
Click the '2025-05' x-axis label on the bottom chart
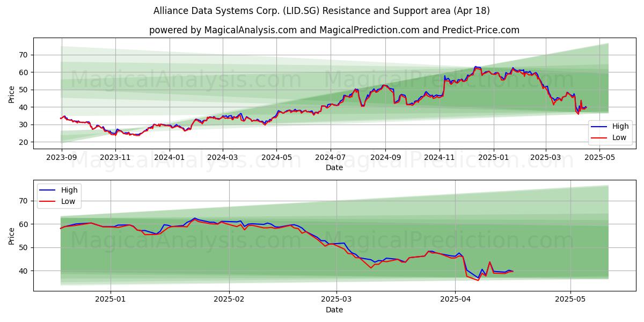click(570, 300)
